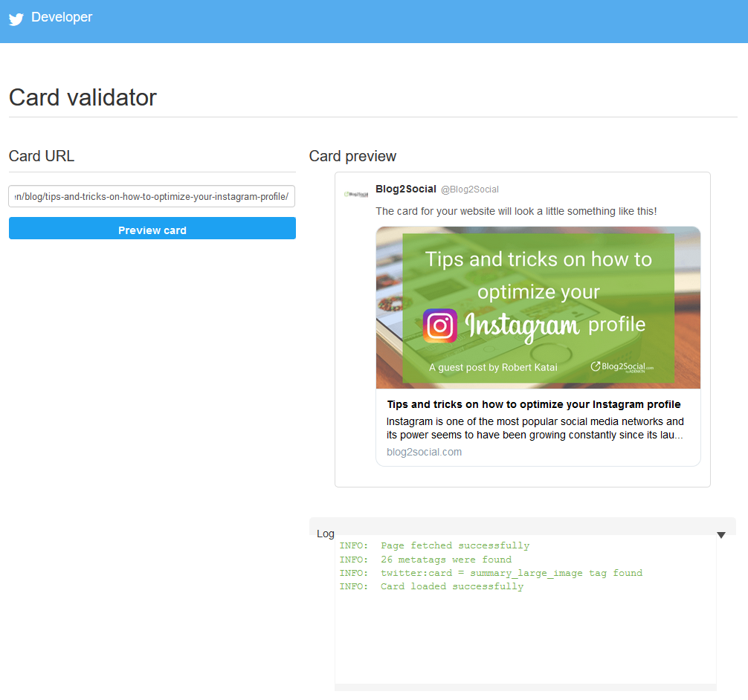Click the card description starting 'Instagram is one'

[535, 428]
